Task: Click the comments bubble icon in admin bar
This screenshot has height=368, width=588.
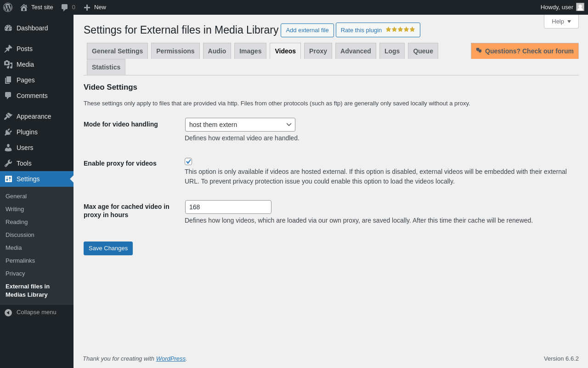Action: point(65,7)
